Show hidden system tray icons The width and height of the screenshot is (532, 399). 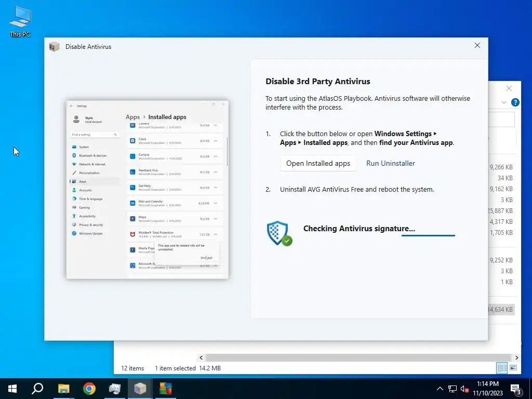coord(440,389)
